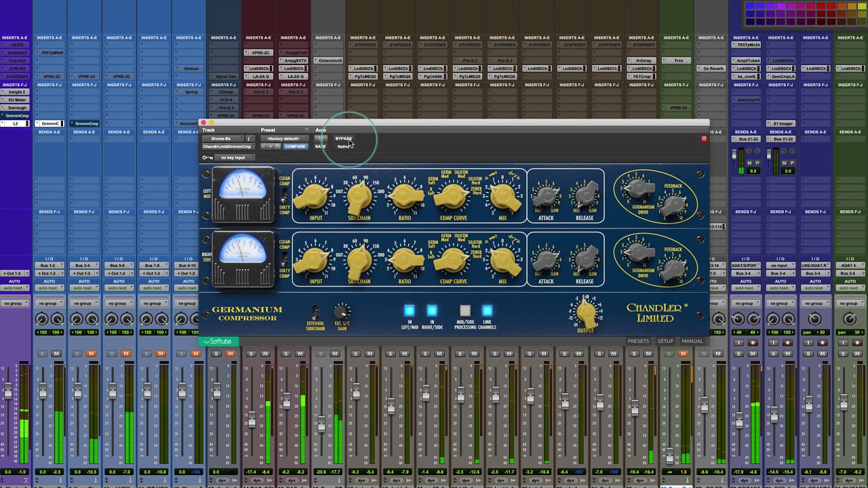Click the Left/Mid RATIO knob
Image resolution: width=868 pixels, height=488 pixels.
click(x=405, y=197)
